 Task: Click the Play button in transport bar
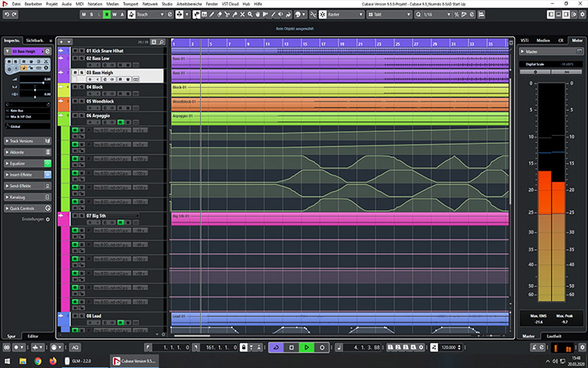point(307,347)
